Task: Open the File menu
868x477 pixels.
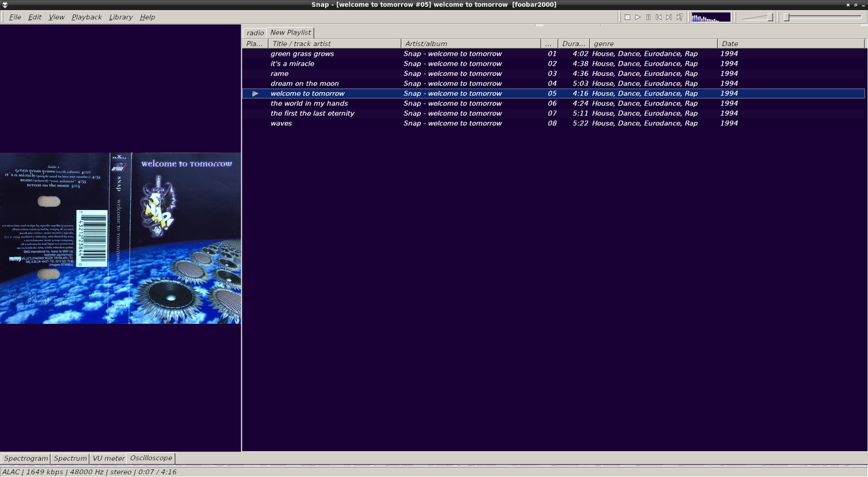Action: (x=15, y=17)
